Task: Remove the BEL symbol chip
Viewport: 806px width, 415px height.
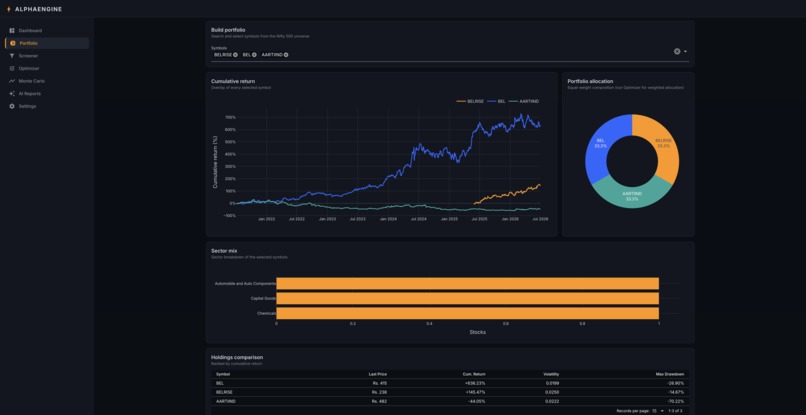Action: (254, 55)
